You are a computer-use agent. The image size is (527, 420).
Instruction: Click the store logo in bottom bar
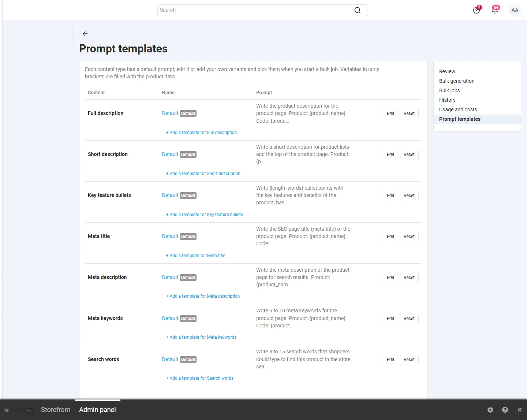point(18,410)
